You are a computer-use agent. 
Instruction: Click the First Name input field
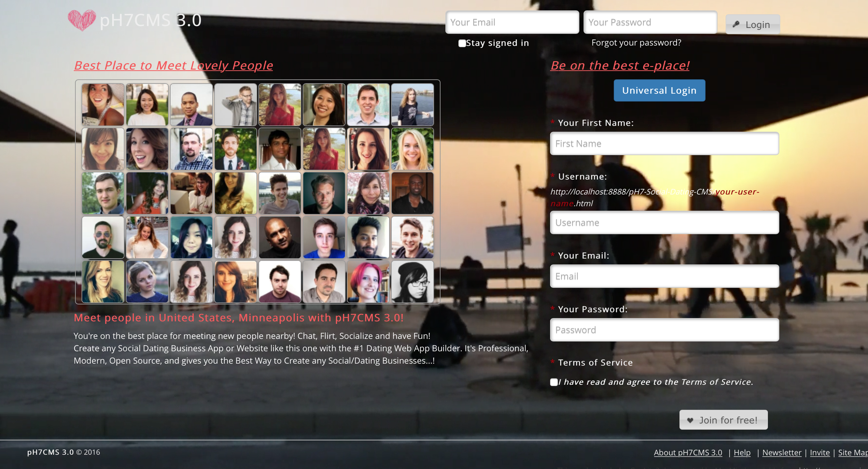tap(664, 143)
